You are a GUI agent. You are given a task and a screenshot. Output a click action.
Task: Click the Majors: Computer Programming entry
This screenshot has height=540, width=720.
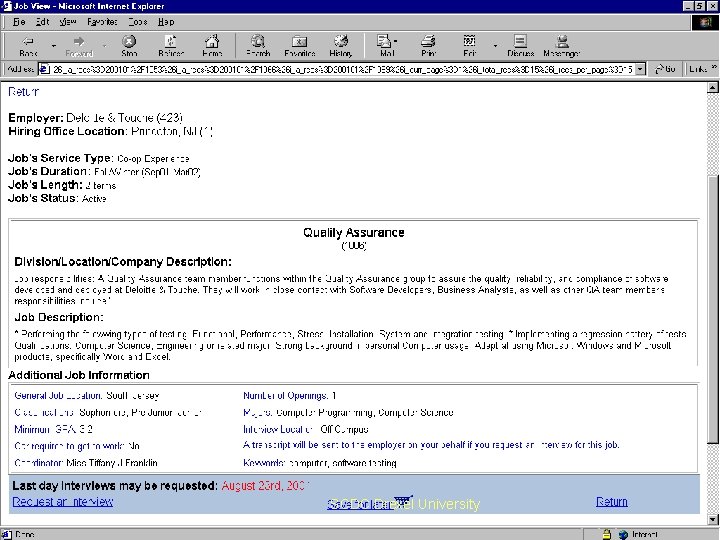point(348,412)
